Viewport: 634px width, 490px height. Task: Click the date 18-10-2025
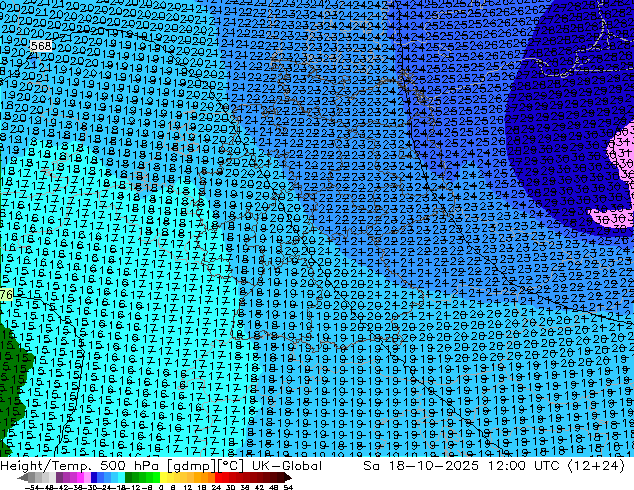pos(434,466)
